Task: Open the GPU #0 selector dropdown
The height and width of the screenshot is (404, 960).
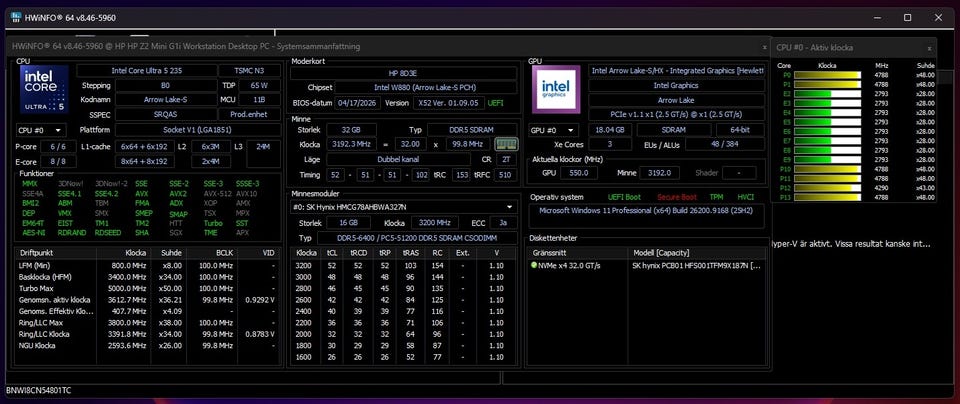Action: pyautogui.click(x=554, y=130)
